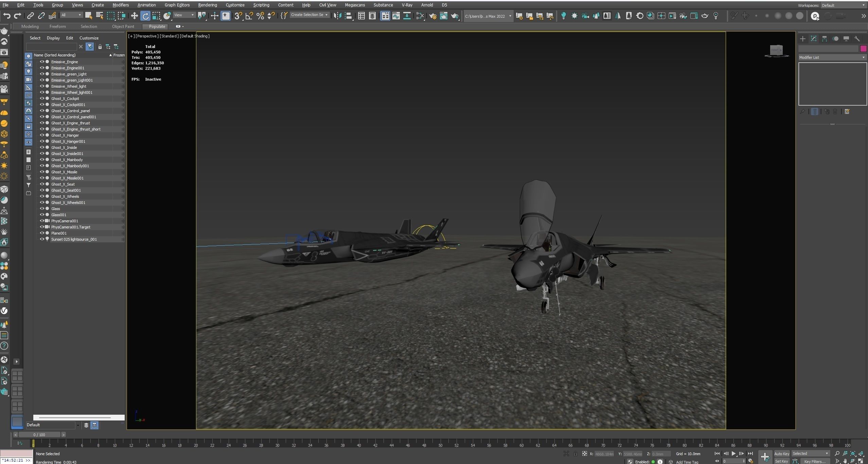Screen dimensions: 868x464
Task: Open the Workspaces Default dropdown
Action: coord(843,5)
